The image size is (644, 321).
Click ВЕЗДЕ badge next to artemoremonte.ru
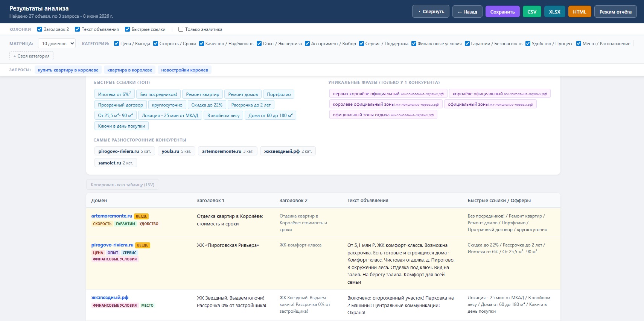142,216
